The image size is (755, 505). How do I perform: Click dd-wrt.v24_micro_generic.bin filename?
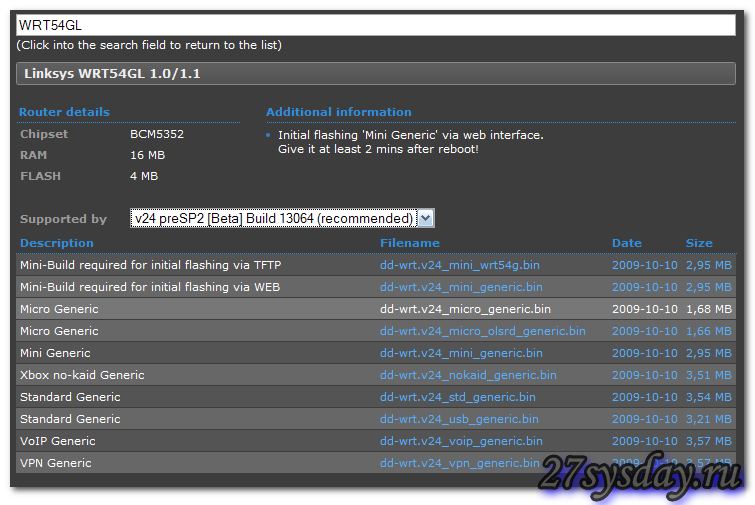pos(465,309)
